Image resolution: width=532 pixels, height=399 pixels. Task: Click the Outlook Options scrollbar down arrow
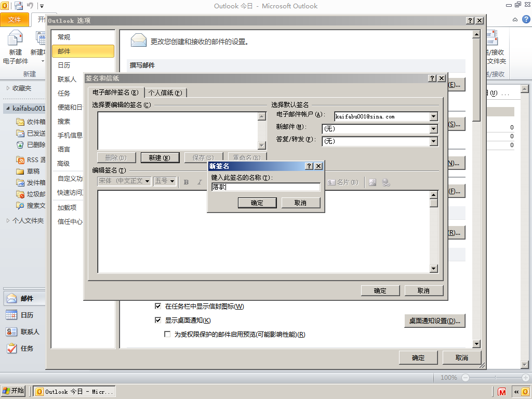(x=476, y=344)
